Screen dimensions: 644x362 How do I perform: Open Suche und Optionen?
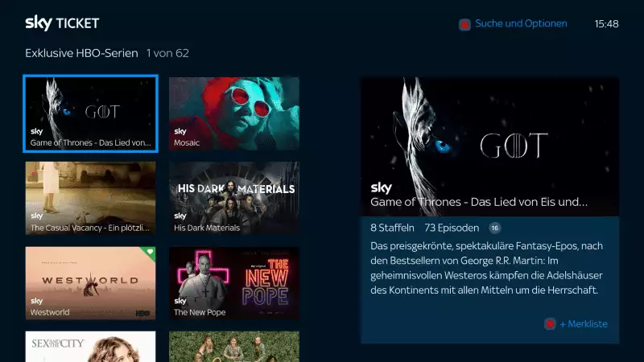click(x=521, y=24)
